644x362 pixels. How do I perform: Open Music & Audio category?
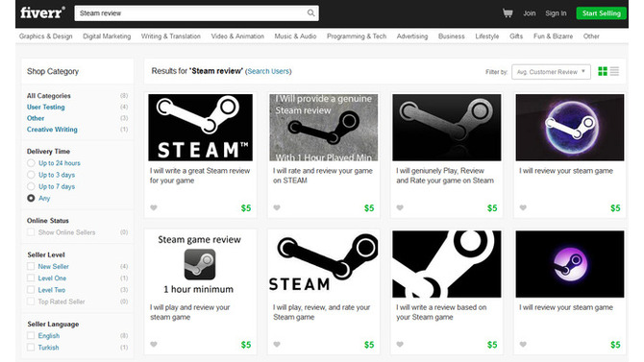point(295,36)
